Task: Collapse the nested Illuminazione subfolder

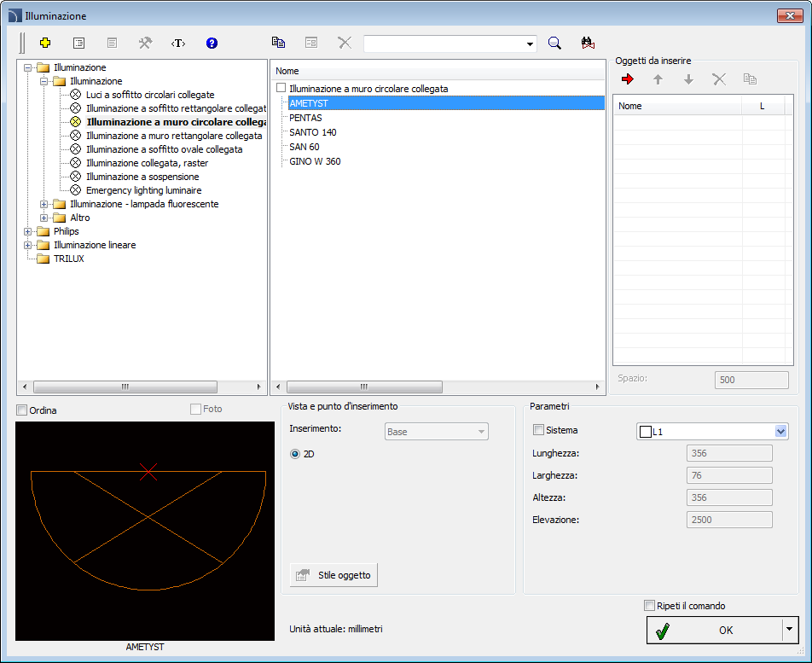Action: click(x=44, y=81)
